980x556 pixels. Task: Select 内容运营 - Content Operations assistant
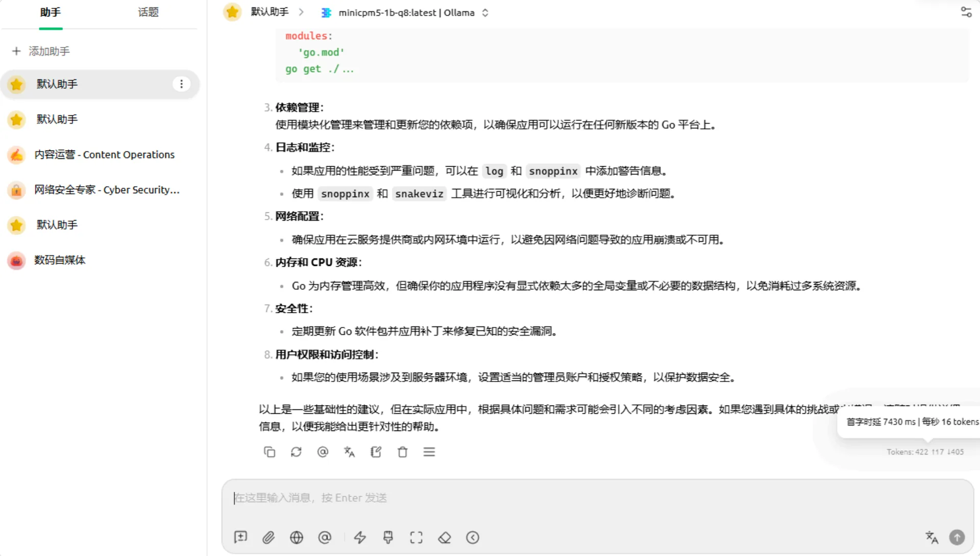(100, 155)
